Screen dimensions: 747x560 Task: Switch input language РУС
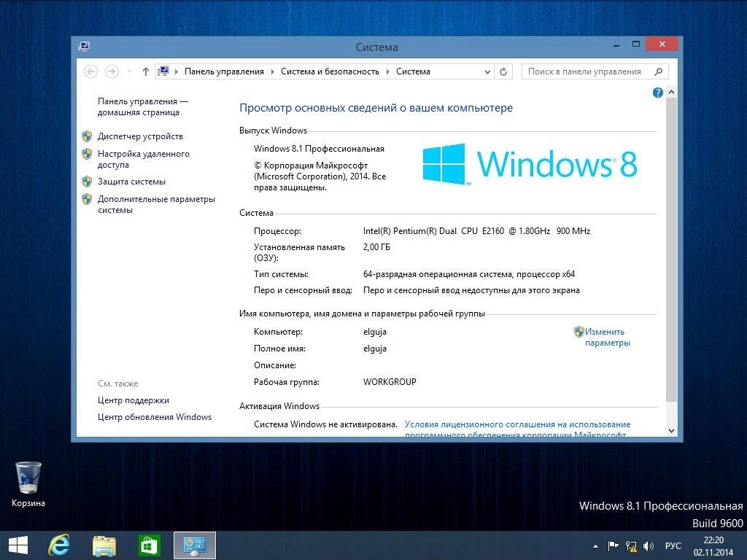coord(673,545)
